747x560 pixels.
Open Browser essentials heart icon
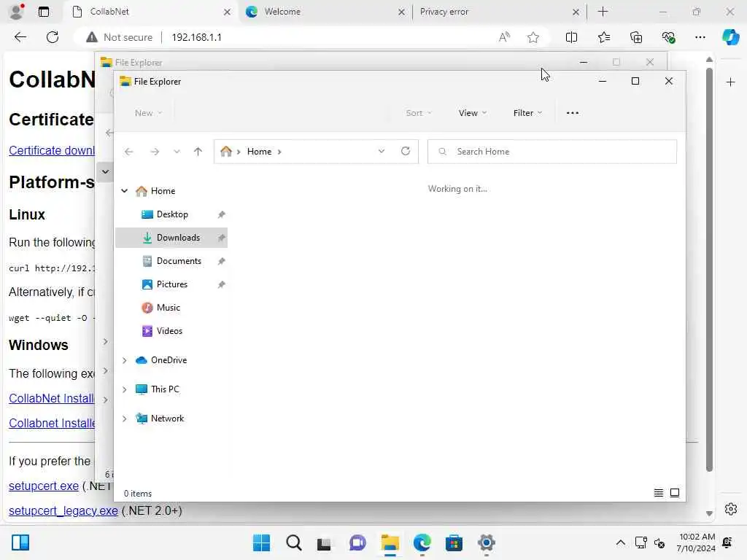click(x=668, y=37)
